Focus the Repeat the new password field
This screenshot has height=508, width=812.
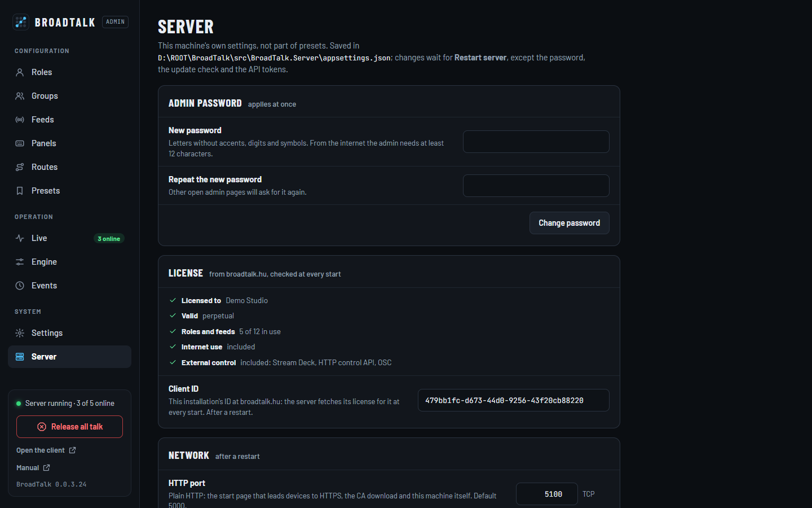click(536, 186)
